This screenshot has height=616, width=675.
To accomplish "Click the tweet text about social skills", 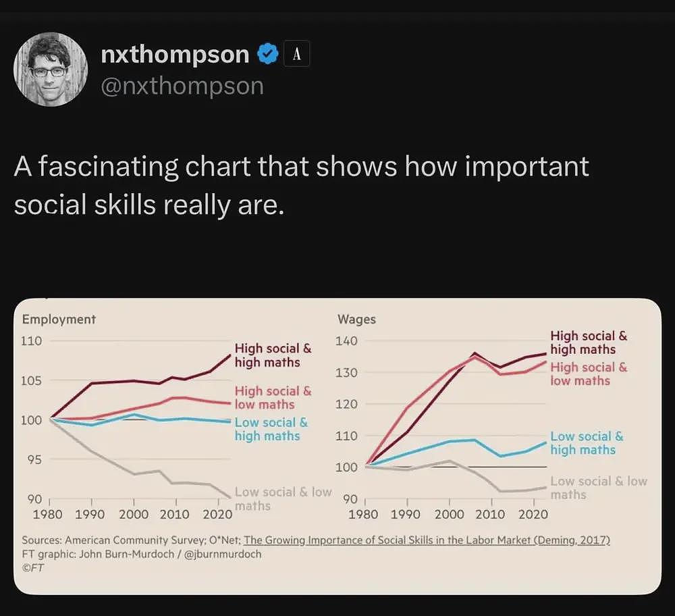I will tap(301, 185).
